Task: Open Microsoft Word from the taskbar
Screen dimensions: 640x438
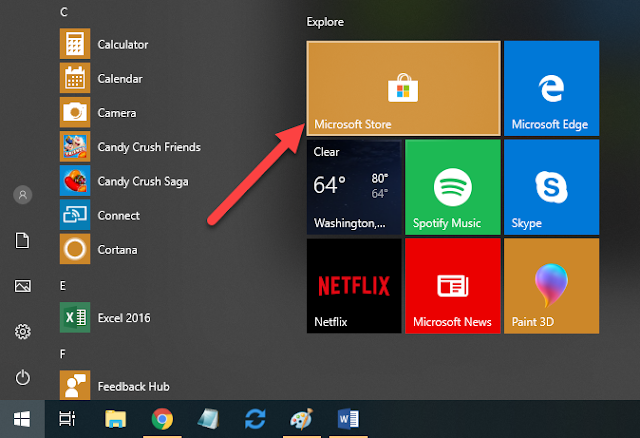Action: coord(348,419)
